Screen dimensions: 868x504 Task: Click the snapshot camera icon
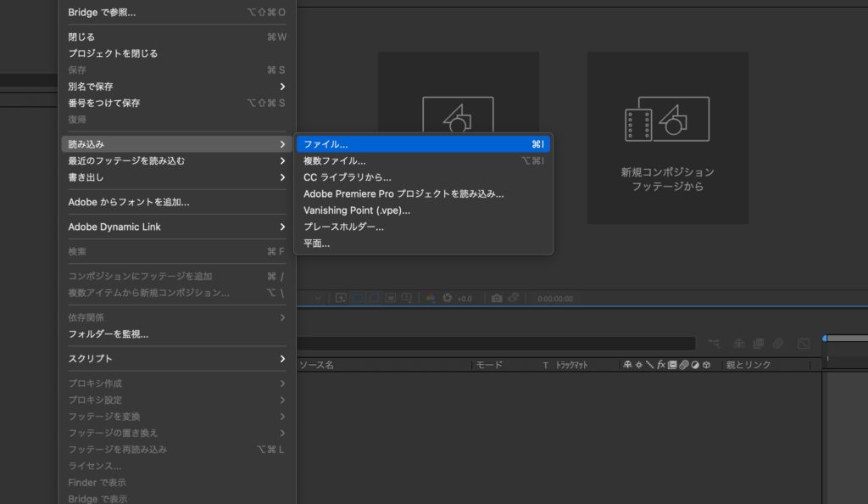[497, 299]
